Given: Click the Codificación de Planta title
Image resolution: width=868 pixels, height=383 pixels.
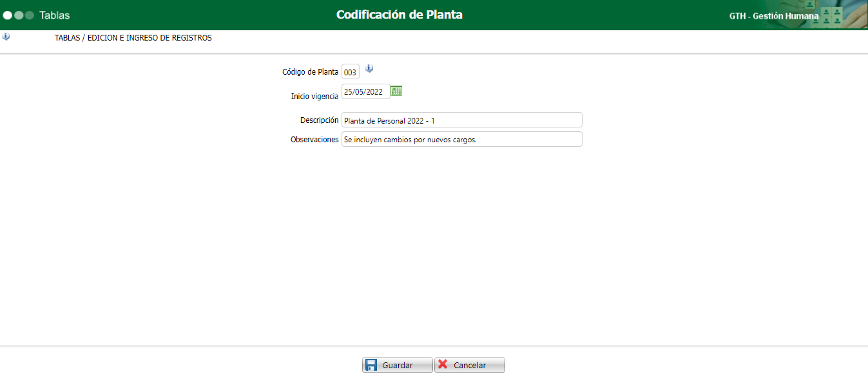Looking at the screenshot, I should [x=400, y=14].
